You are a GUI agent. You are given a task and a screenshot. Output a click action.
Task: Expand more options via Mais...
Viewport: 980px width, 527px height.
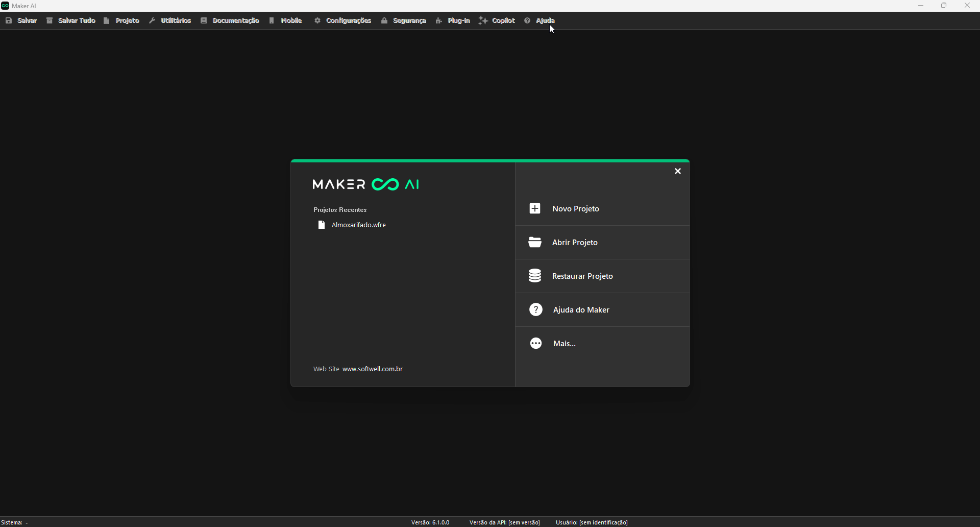[x=563, y=343]
